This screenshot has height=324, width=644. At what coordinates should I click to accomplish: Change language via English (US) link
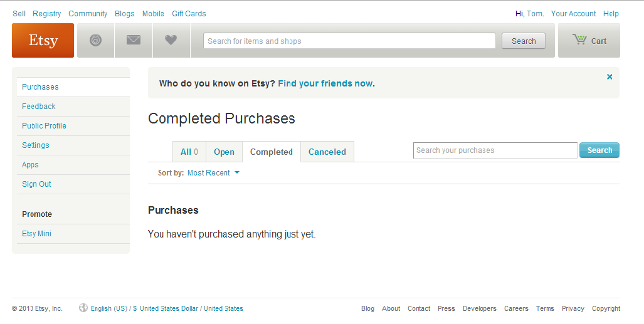(x=109, y=308)
